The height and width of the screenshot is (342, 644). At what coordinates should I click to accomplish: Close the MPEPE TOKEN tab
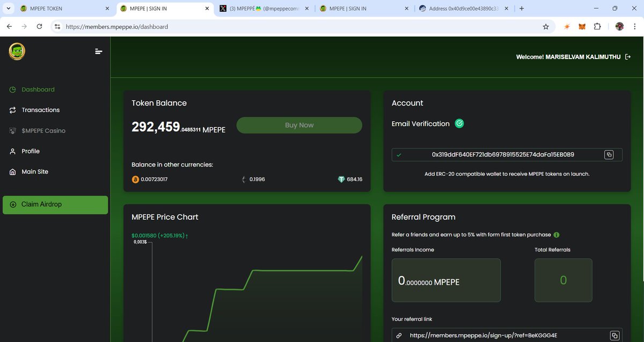(x=107, y=9)
